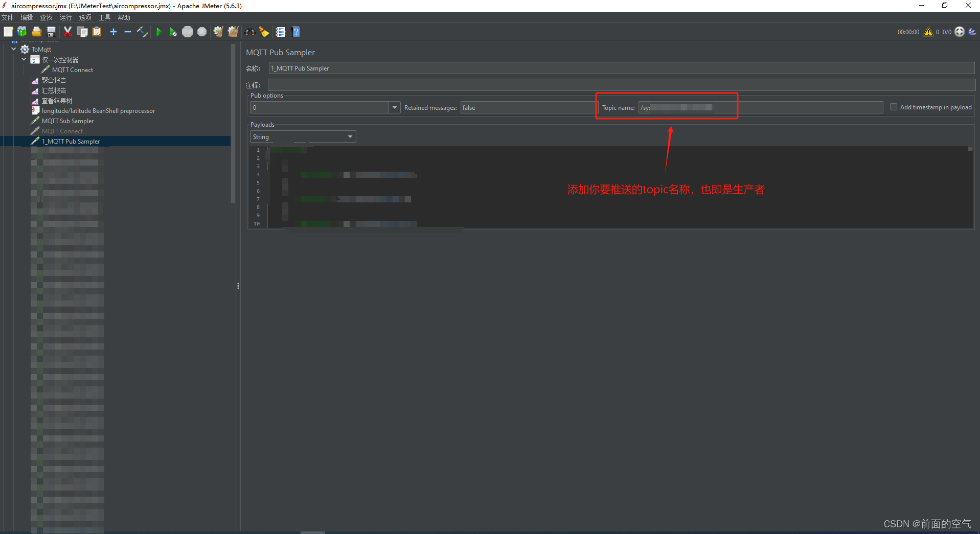Screen dimensions: 980x534
Task: Click the 名称 name input field
Action: (x=622, y=68)
